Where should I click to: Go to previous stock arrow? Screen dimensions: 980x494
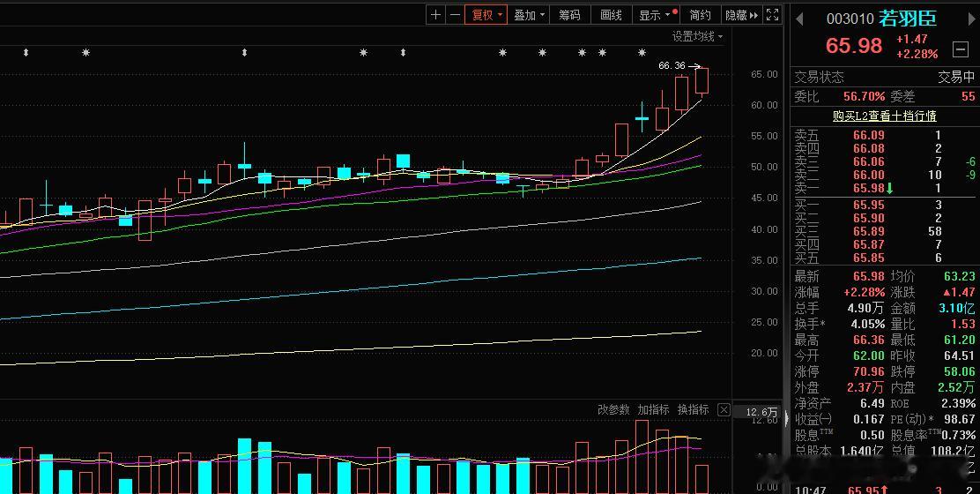point(799,19)
